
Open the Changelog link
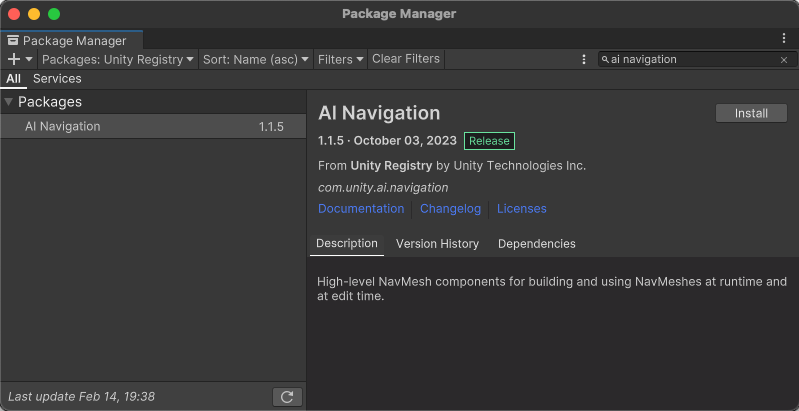click(x=450, y=209)
